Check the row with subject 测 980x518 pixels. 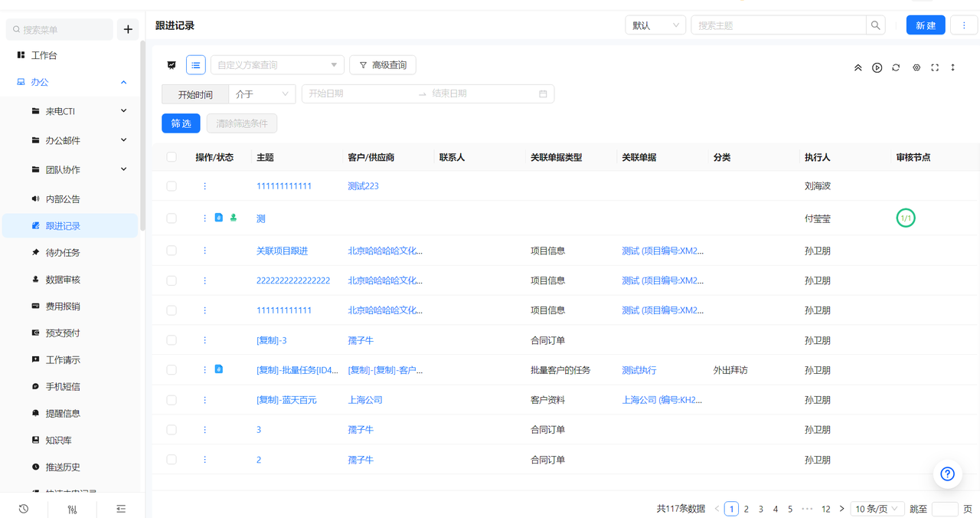[171, 218]
